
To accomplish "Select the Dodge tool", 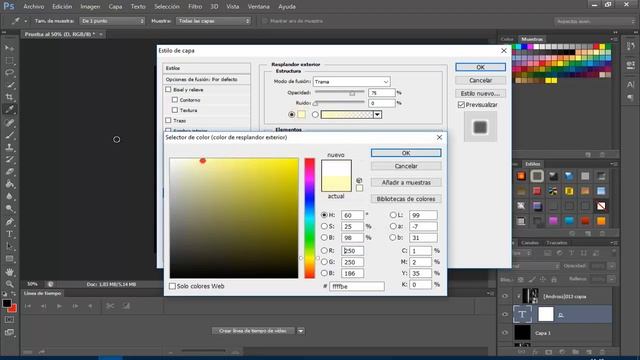I will 9,209.
